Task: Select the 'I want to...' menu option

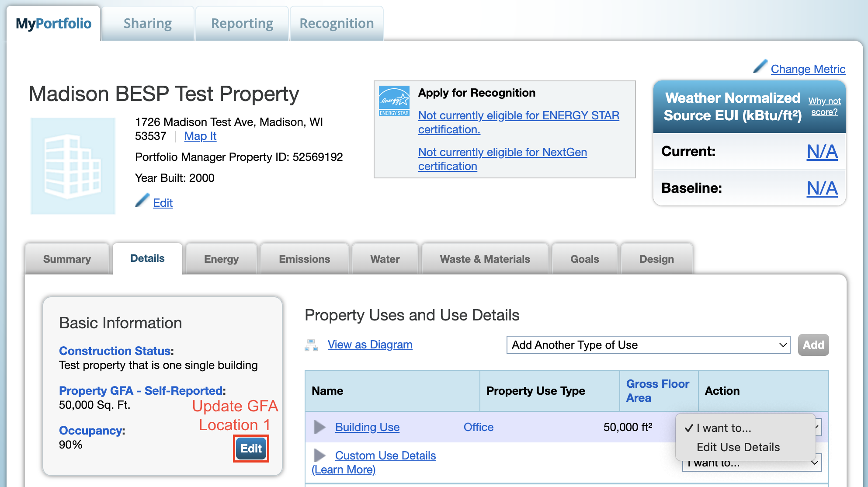Action: (x=724, y=428)
